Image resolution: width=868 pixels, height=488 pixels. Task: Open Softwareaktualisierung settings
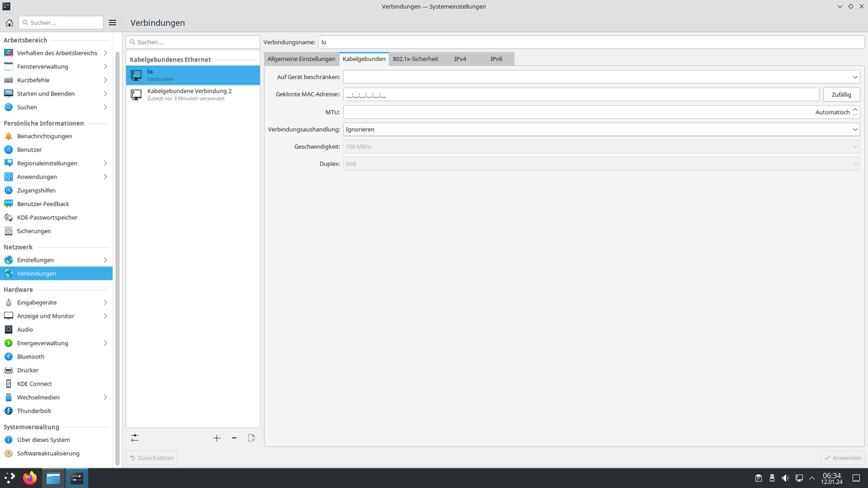pos(56,453)
